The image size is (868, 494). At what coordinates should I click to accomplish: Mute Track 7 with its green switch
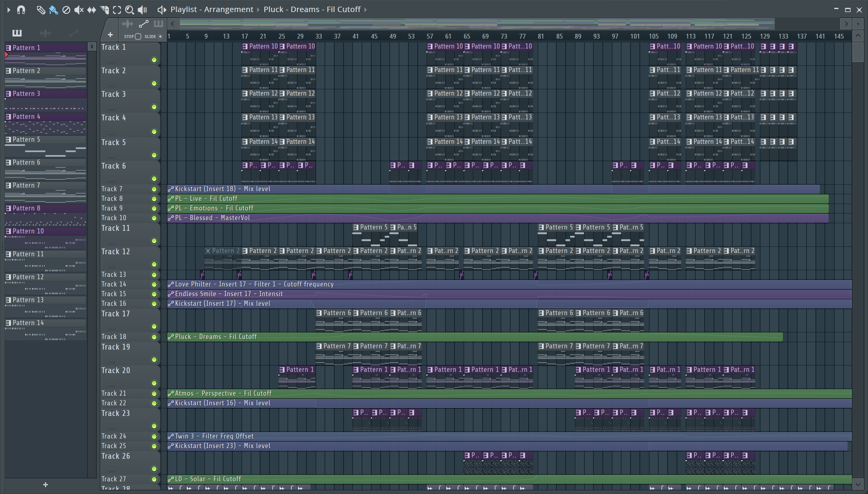pyautogui.click(x=154, y=189)
